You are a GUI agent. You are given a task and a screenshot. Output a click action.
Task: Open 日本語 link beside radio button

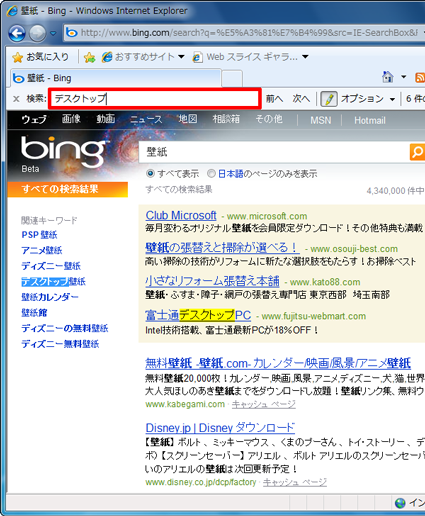(x=231, y=174)
